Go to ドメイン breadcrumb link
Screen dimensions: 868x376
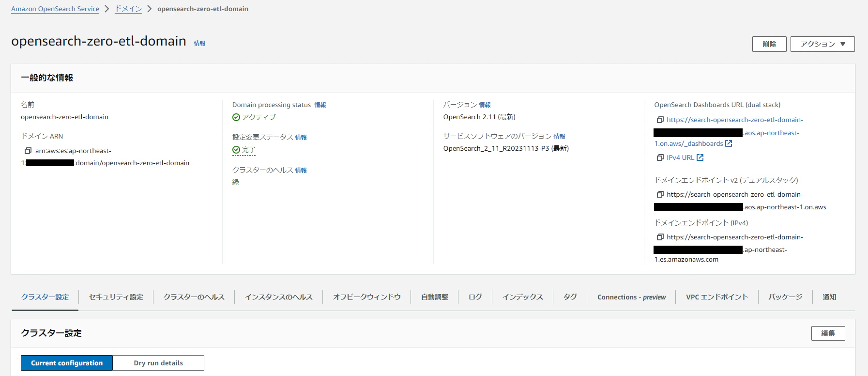coord(128,9)
